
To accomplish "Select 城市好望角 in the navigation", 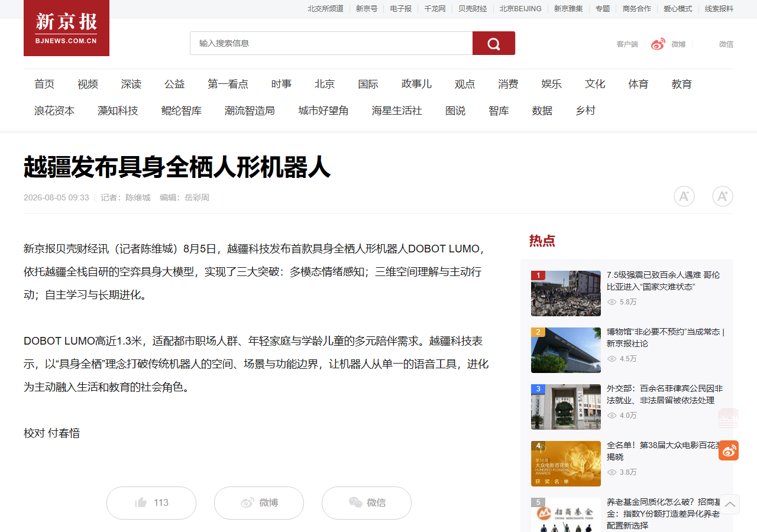I will [x=323, y=111].
